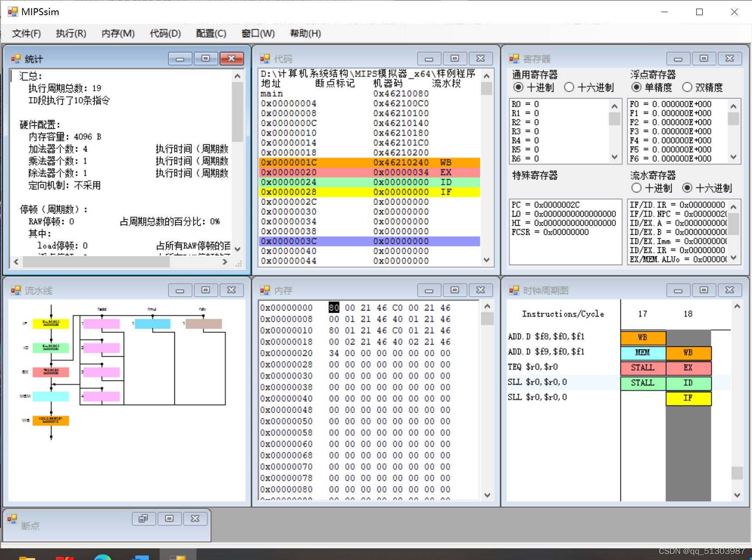The width and height of the screenshot is (752, 560).
Task: Open the 文件(F) menu
Action: (26, 33)
